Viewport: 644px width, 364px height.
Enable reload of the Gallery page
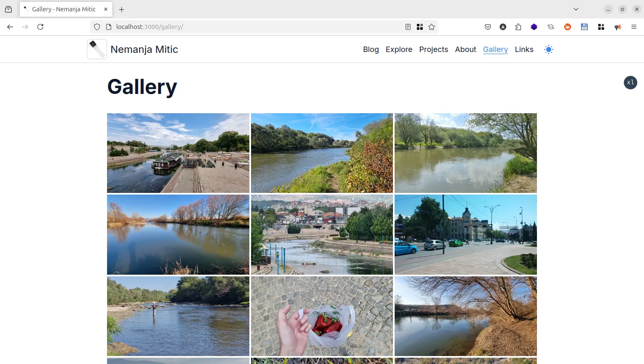(x=40, y=26)
